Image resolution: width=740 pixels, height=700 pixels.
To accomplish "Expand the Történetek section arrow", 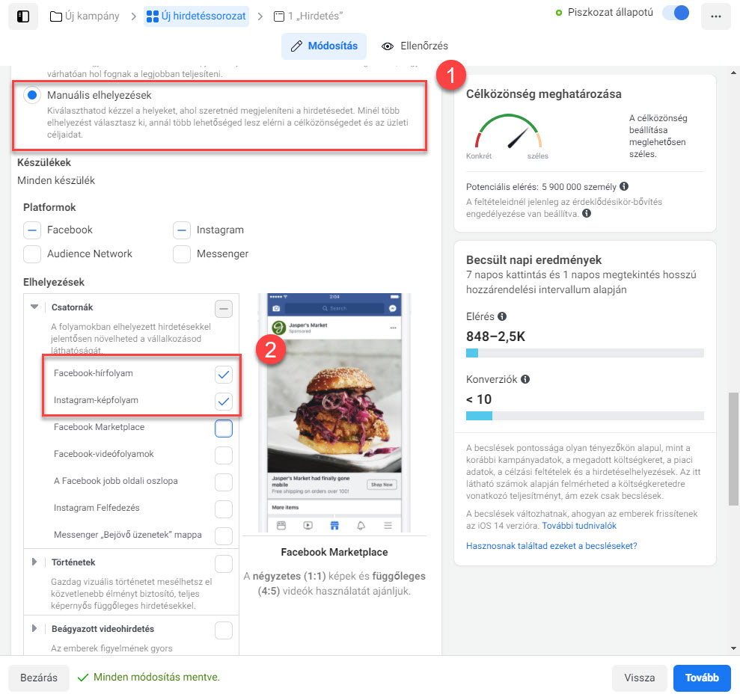I will pos(34,562).
